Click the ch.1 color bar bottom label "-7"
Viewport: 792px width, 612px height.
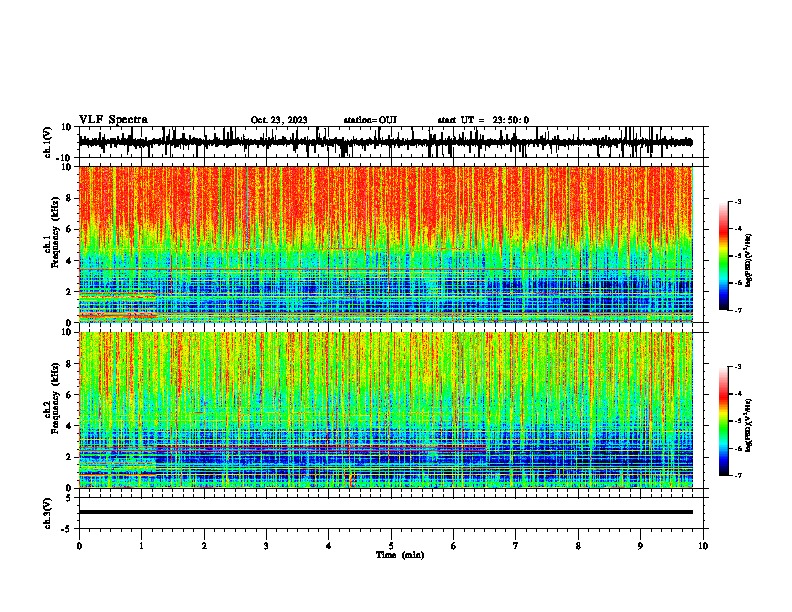click(737, 310)
